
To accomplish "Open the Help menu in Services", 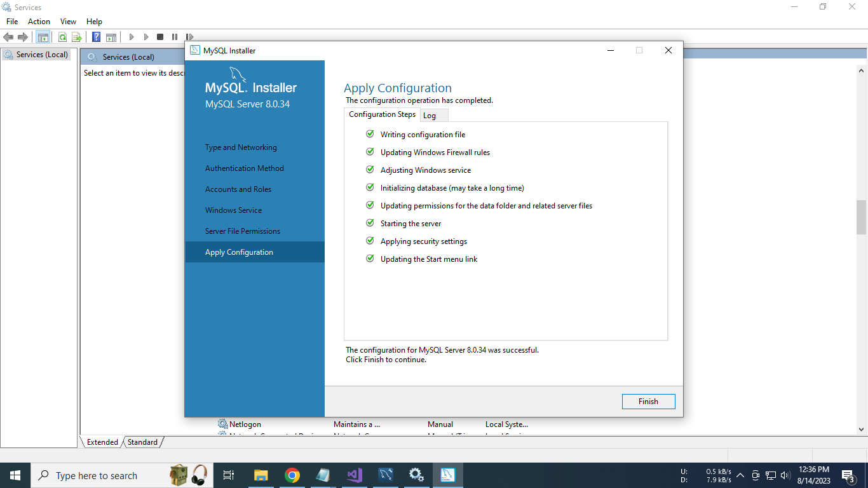I will [94, 22].
